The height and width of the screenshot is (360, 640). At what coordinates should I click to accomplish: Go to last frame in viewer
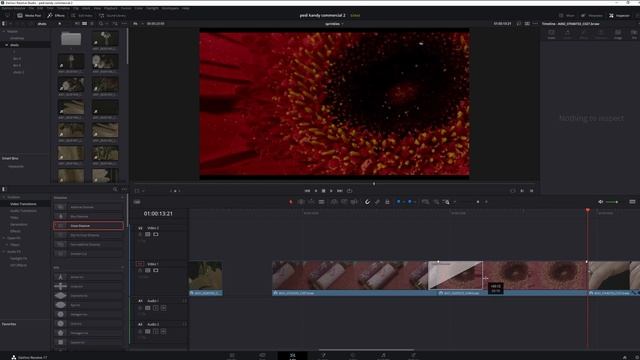[340, 191]
